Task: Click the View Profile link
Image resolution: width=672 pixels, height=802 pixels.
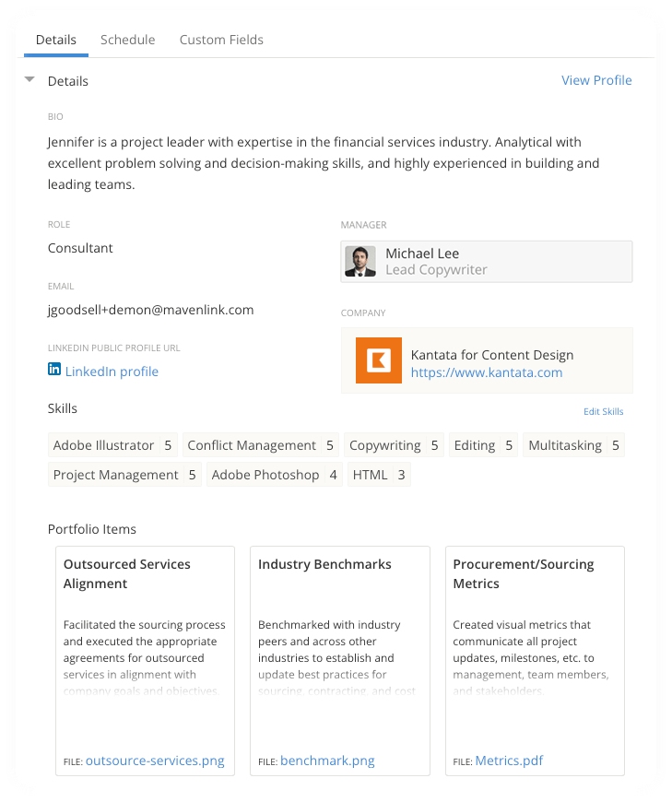Action: click(596, 80)
